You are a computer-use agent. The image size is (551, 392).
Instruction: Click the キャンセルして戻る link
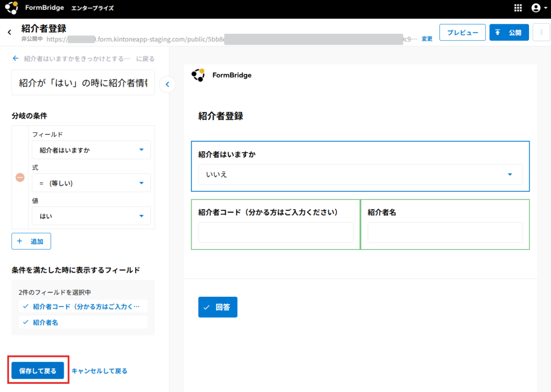pyautogui.click(x=100, y=370)
